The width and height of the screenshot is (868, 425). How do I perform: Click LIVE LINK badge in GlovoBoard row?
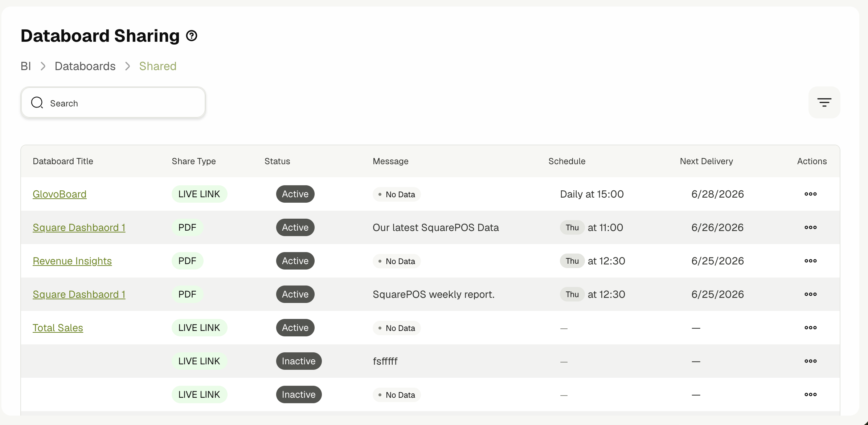tap(199, 194)
